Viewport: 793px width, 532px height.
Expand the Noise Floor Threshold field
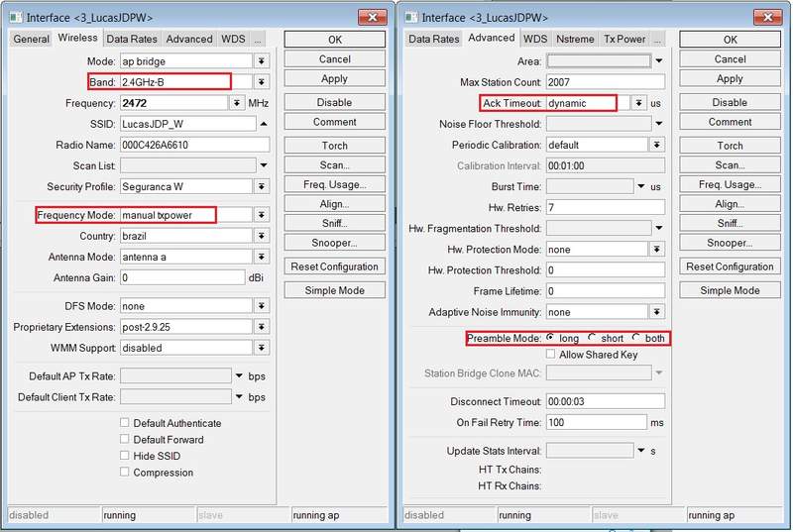click(x=659, y=123)
